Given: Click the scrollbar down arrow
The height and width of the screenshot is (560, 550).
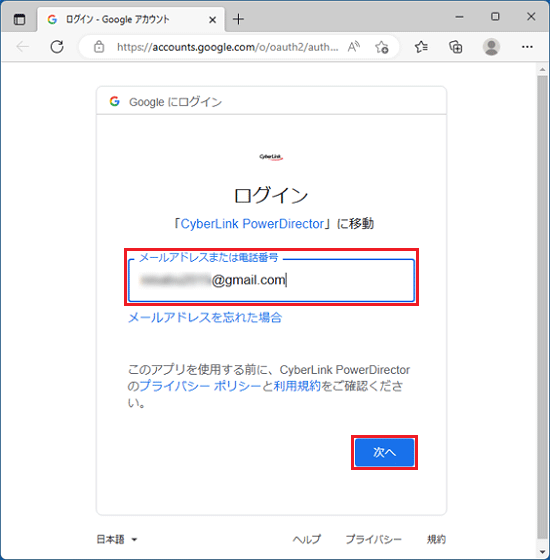Looking at the screenshot, I should [x=543, y=552].
